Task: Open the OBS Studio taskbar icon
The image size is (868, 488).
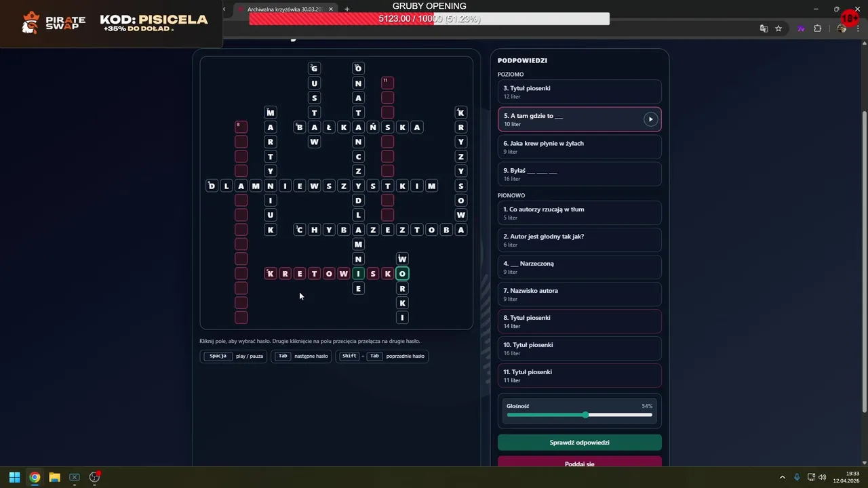Action: [x=94, y=477]
